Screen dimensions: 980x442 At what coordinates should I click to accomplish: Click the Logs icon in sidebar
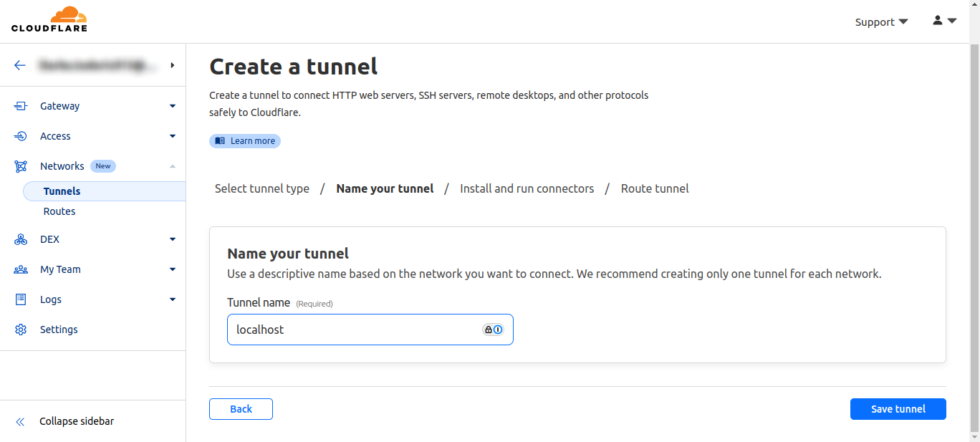21,299
